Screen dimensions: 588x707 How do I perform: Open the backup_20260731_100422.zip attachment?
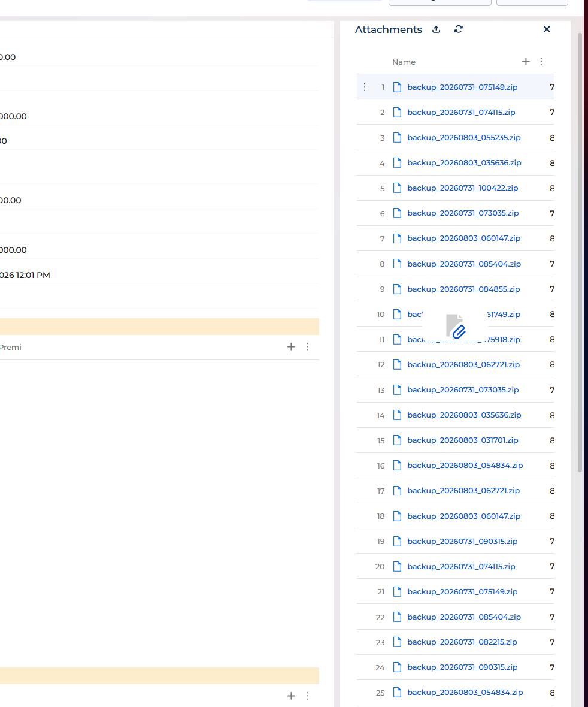point(463,188)
